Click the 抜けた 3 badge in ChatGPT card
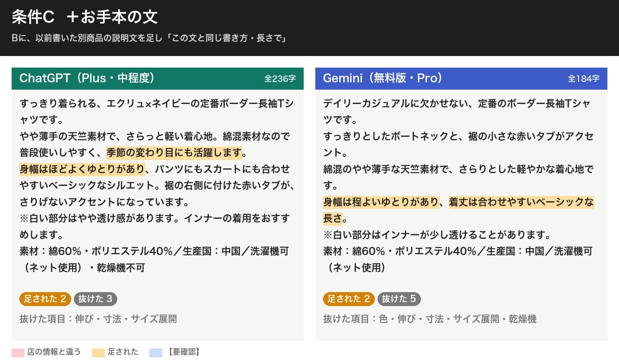 click(95, 299)
